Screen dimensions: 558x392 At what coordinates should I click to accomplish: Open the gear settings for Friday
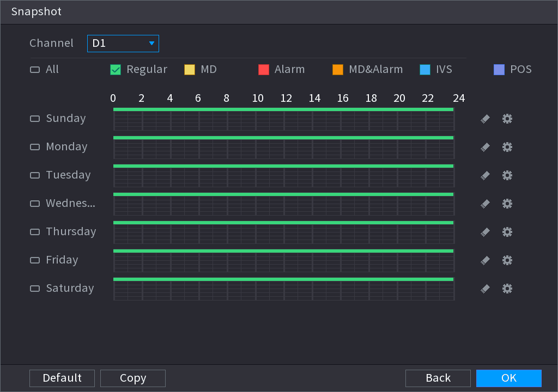[507, 260]
